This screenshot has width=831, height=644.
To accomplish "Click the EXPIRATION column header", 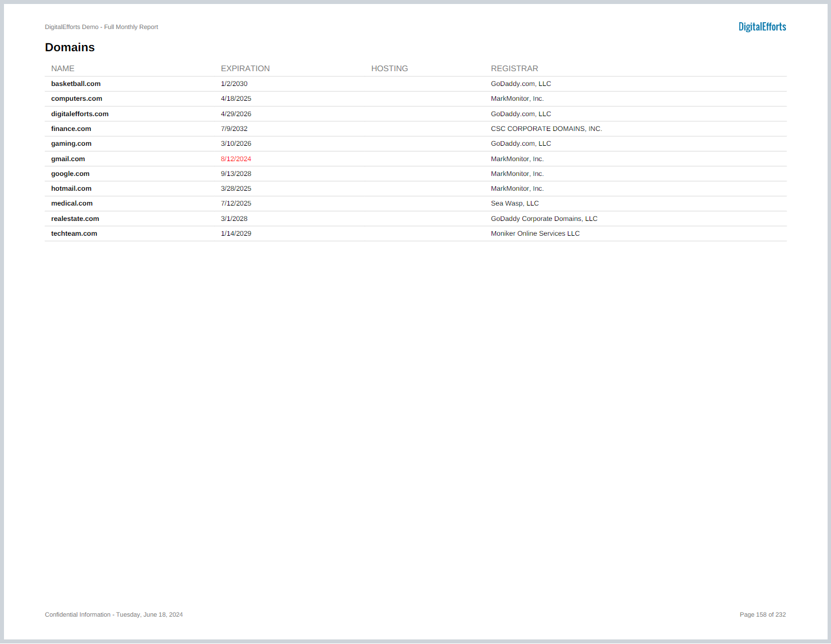I will pyautogui.click(x=245, y=68).
